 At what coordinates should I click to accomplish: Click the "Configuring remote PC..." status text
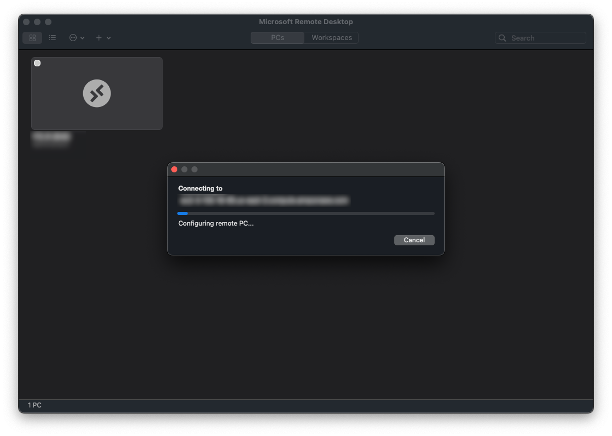pyautogui.click(x=216, y=223)
